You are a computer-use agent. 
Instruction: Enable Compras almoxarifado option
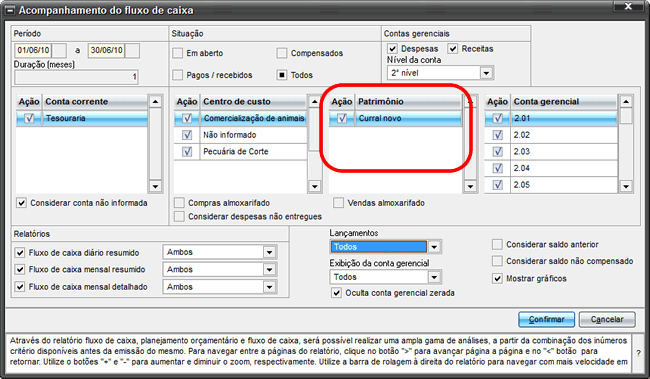tap(179, 203)
